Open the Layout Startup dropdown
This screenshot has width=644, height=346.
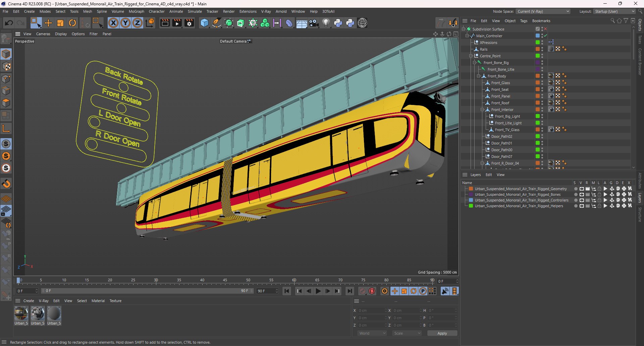(614, 11)
